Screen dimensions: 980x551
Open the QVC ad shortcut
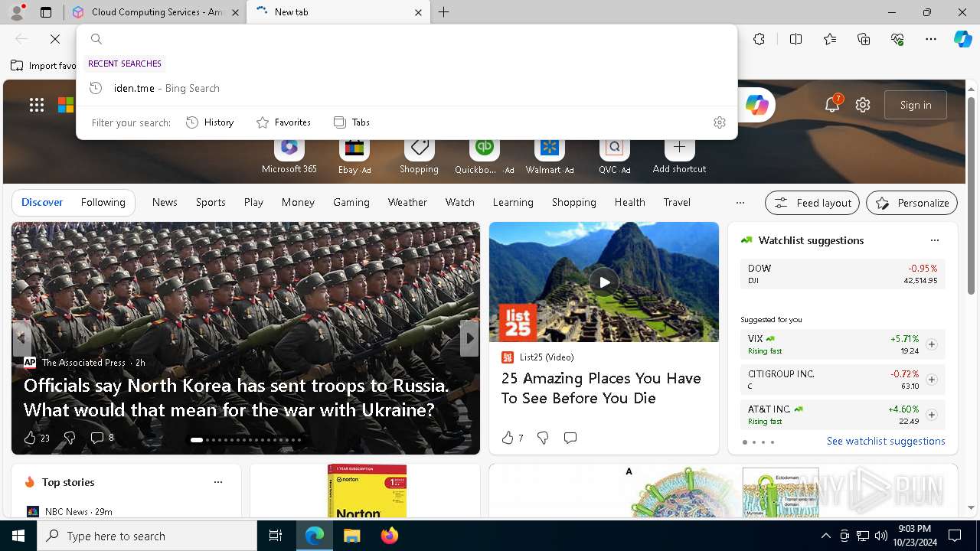[614, 157]
